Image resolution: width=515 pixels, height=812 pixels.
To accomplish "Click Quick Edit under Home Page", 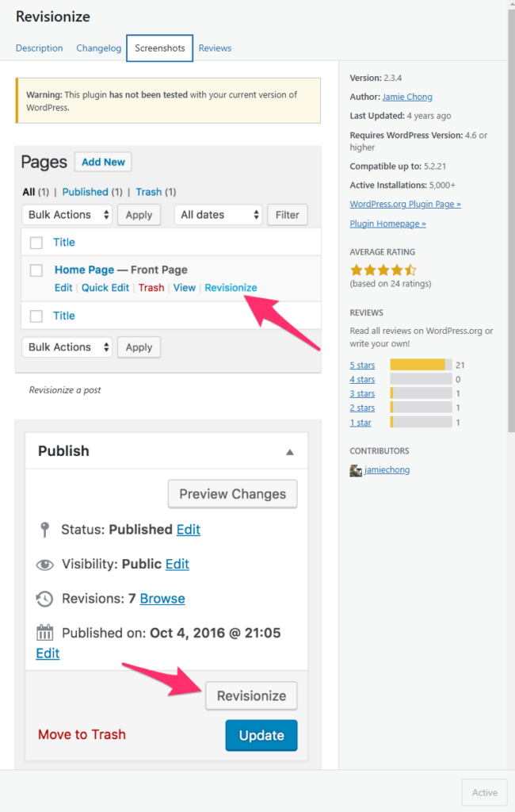I will tap(105, 288).
